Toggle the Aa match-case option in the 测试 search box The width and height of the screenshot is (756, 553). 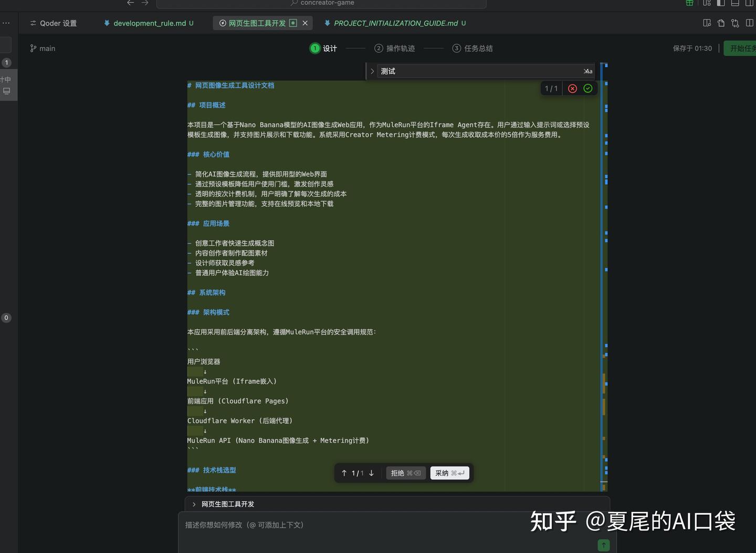(x=587, y=71)
